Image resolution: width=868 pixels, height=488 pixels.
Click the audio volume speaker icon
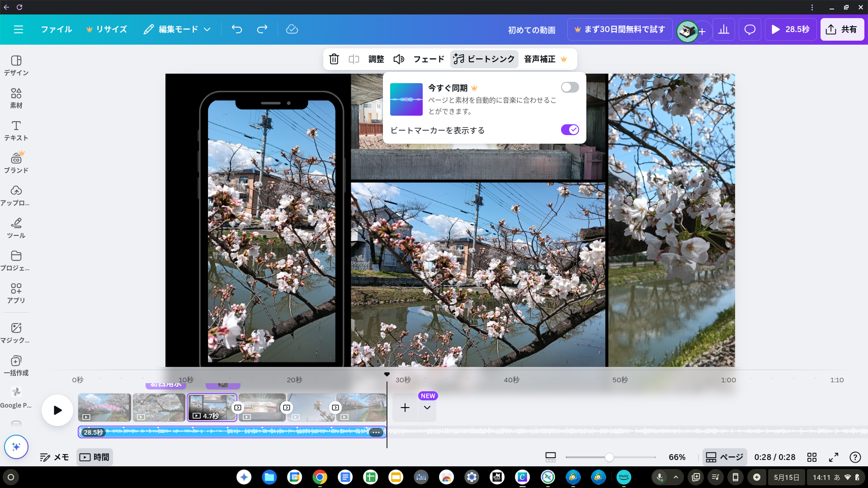[x=398, y=59]
